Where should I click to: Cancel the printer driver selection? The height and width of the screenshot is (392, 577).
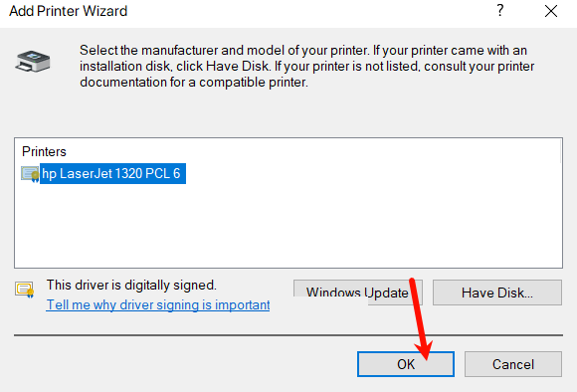(x=513, y=364)
